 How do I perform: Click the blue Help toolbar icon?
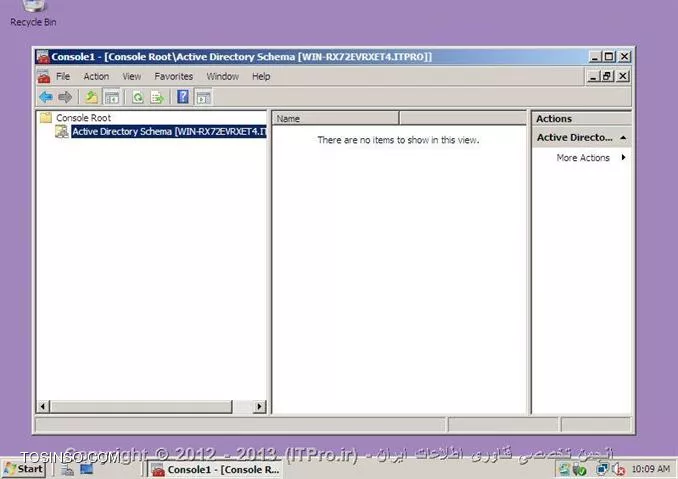(183, 97)
